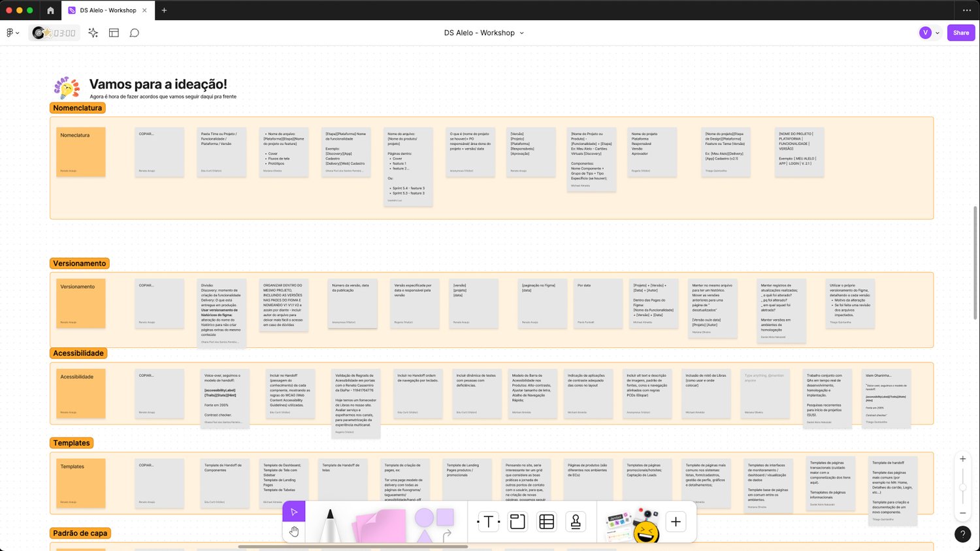Expand the file title dropdown chevron
The image size is (980, 551).
point(521,33)
